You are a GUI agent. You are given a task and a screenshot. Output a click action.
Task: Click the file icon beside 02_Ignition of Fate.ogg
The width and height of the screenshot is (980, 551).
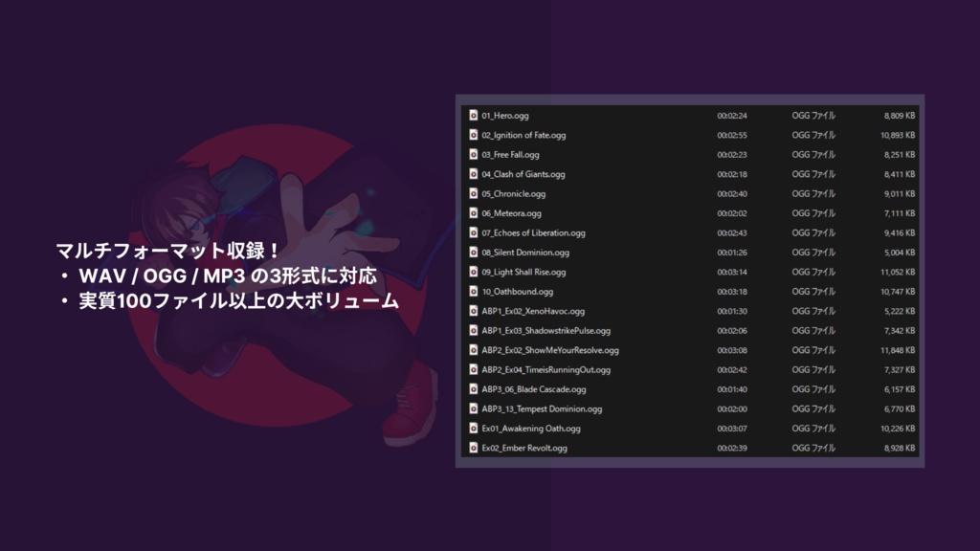click(x=473, y=135)
